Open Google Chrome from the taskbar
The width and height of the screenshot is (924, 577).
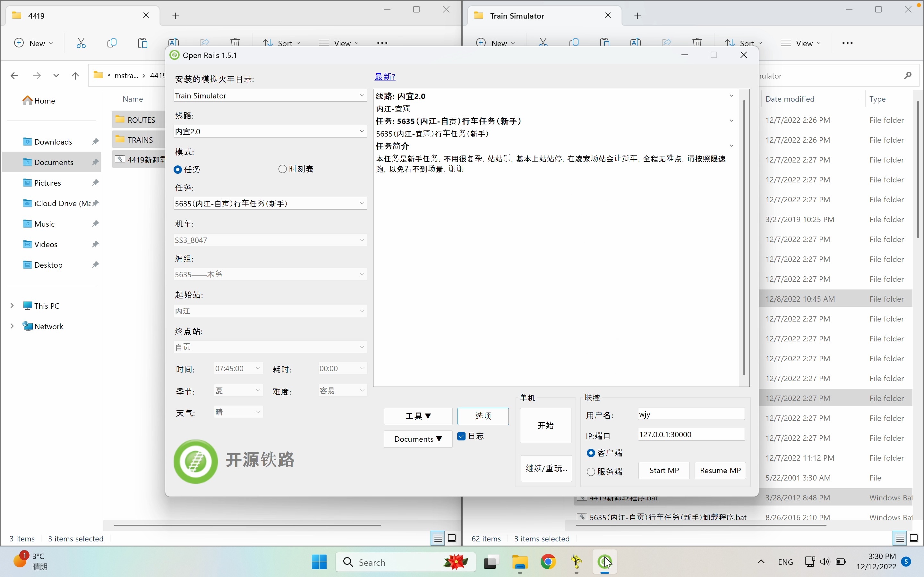[x=548, y=562]
